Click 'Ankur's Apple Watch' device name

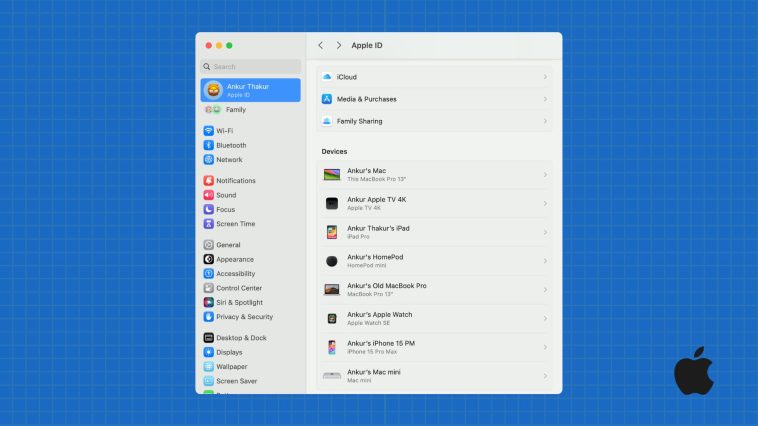[x=379, y=314]
